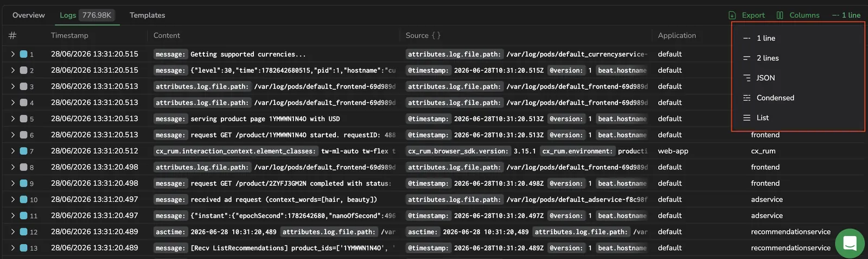Expand log row 11
868x259 pixels.
[12, 216]
